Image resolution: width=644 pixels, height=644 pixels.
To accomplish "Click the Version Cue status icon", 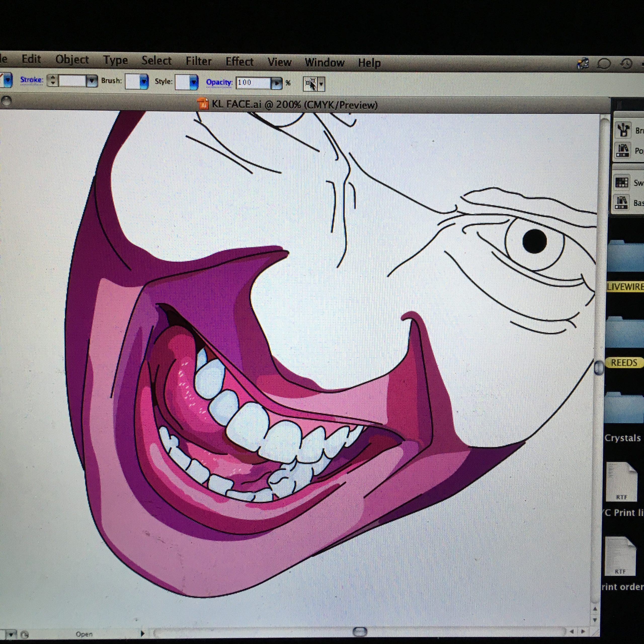I will (25, 634).
